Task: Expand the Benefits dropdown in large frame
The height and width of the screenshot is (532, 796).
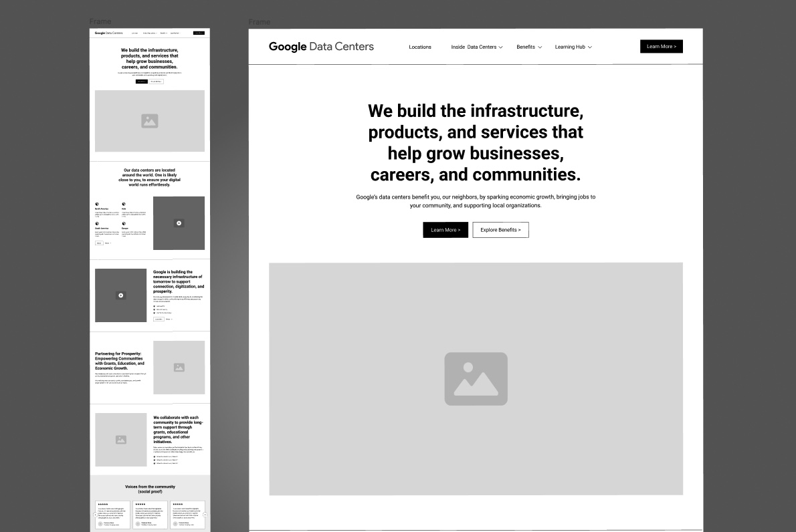Action: (x=529, y=47)
